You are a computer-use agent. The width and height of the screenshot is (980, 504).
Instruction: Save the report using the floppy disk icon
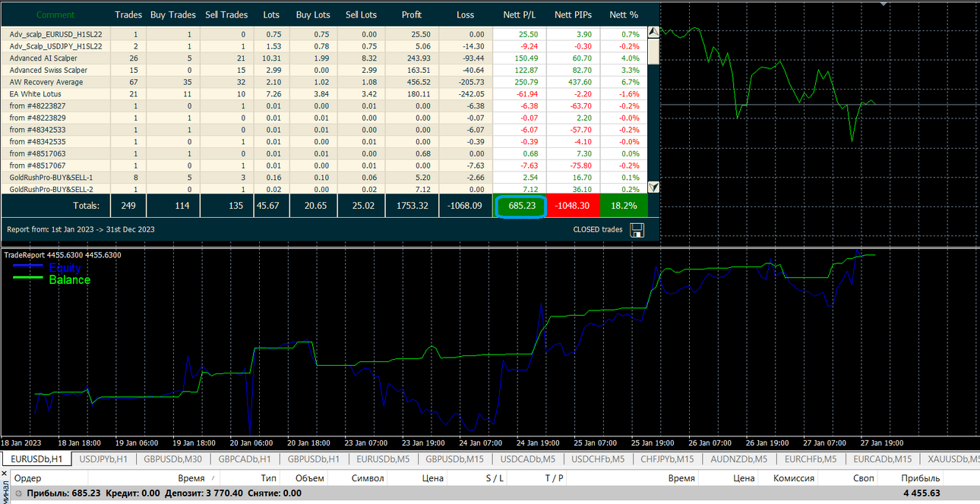tap(637, 229)
